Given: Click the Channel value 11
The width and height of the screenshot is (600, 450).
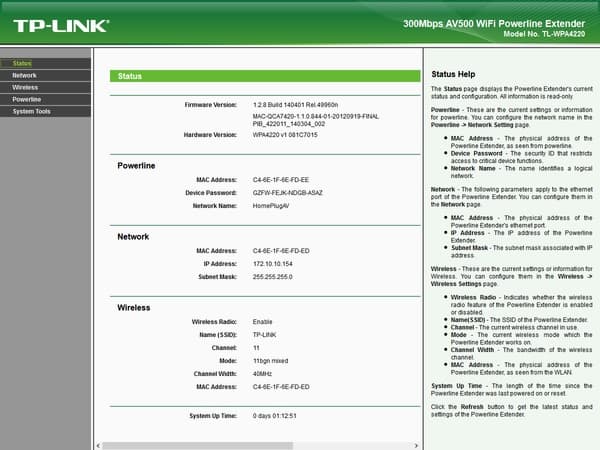Looking at the screenshot, I should (256, 348).
